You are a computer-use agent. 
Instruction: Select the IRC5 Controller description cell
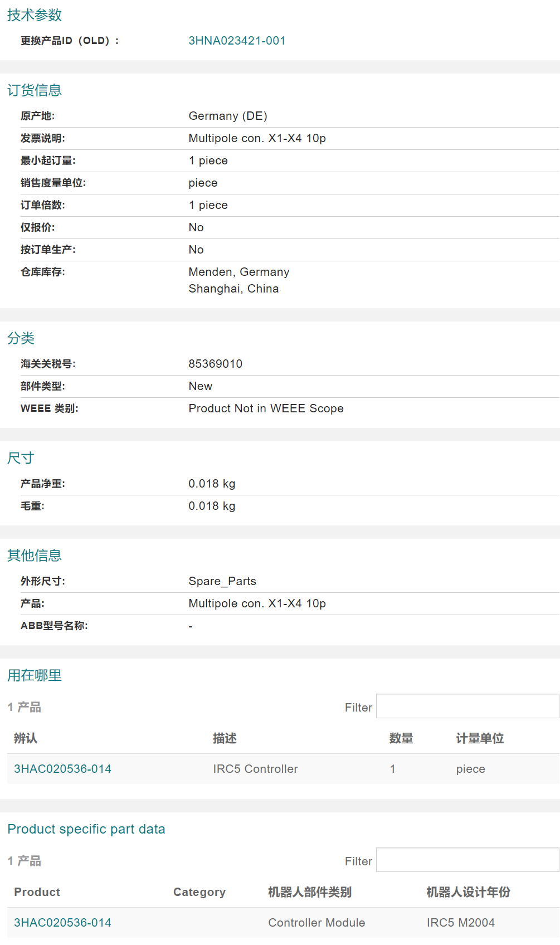[255, 769]
